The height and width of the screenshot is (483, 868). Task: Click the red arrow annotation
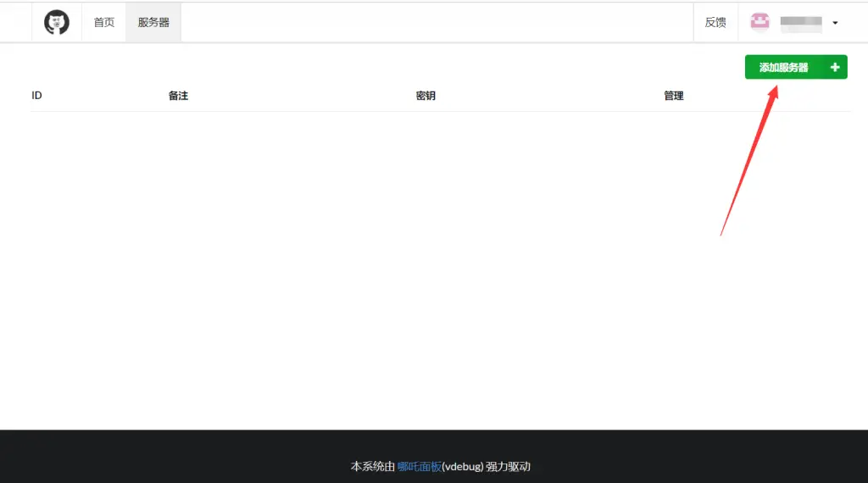coord(748,161)
